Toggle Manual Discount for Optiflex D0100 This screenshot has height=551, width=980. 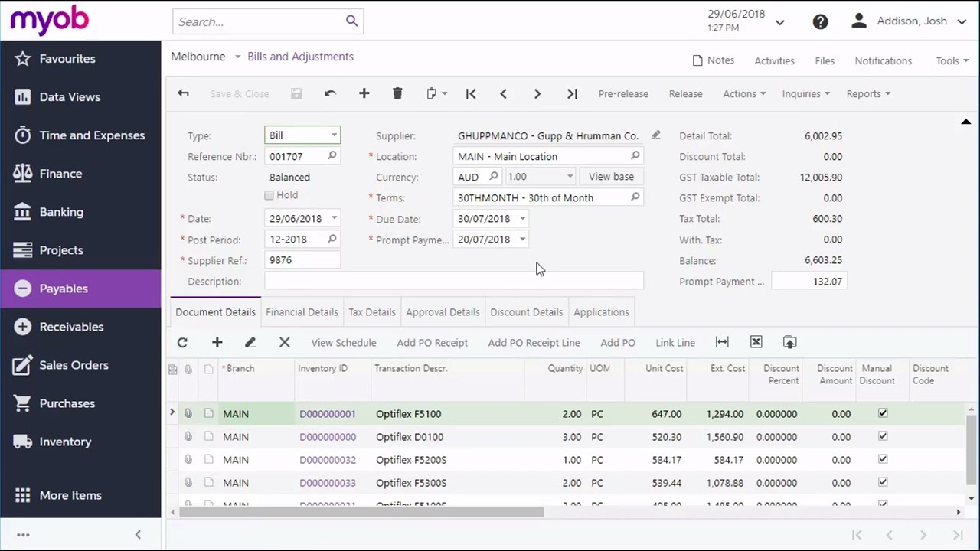tap(883, 436)
